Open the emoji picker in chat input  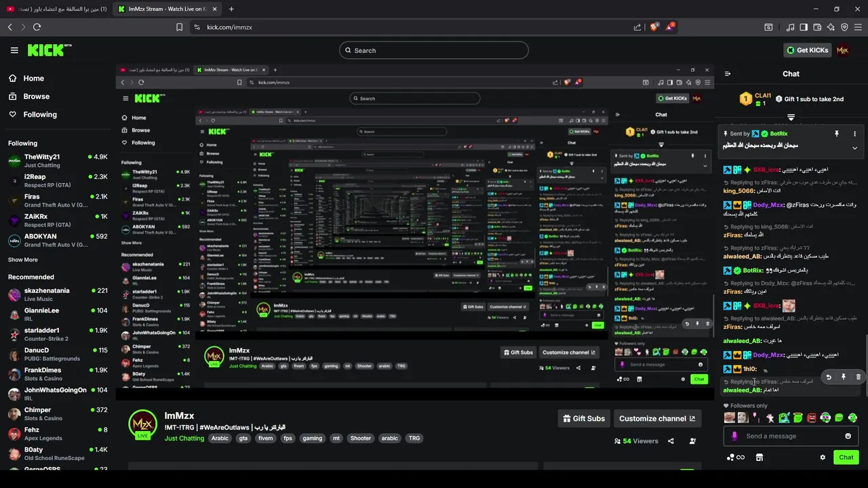click(x=848, y=436)
